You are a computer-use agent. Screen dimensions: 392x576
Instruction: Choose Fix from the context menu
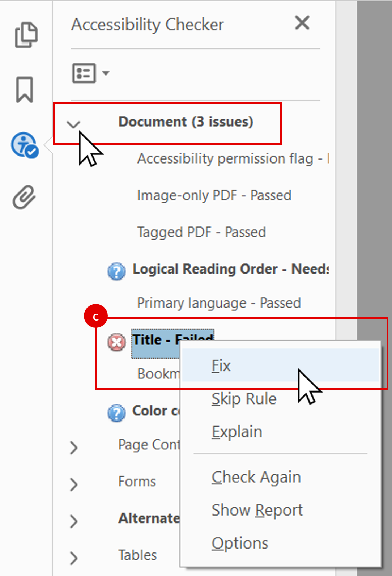tap(221, 365)
